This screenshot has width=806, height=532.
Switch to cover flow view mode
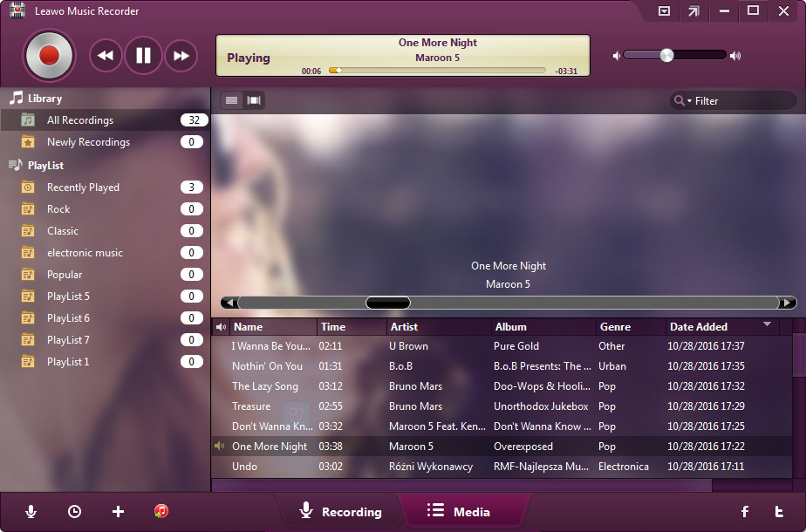(254, 100)
